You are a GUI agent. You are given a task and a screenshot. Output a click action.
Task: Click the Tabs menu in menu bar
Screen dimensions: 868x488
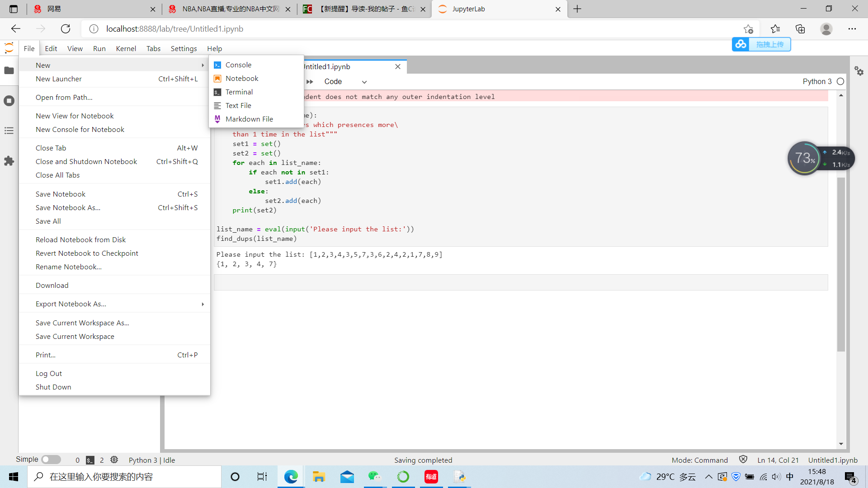(153, 48)
